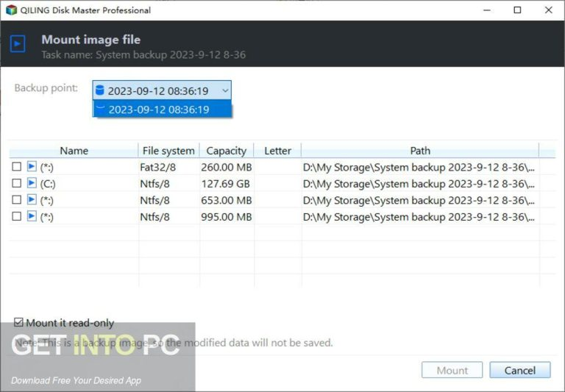Select the 653.00 MB capacity cell
The width and height of the screenshot is (565, 392).
pyautogui.click(x=227, y=200)
